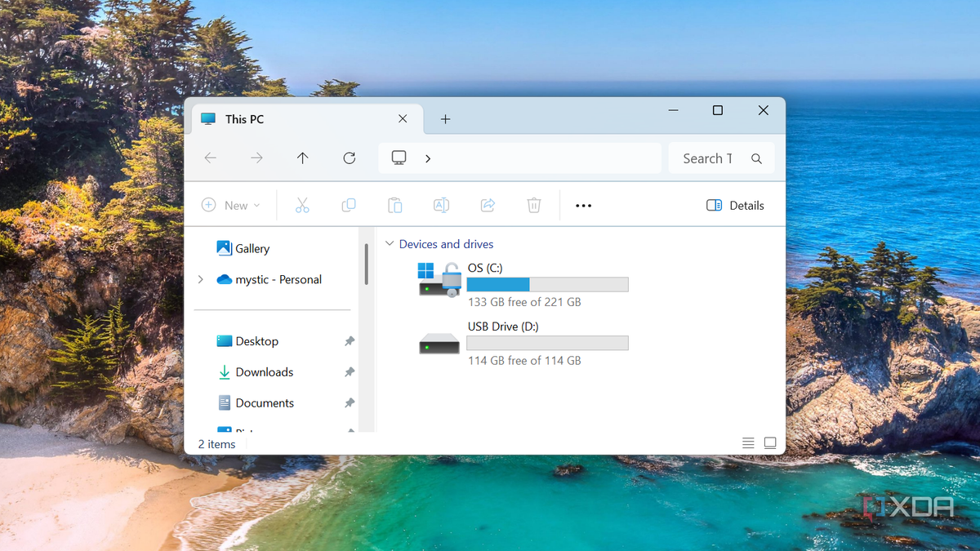Maximize the File Explorer window
The height and width of the screenshot is (551, 980).
(718, 110)
